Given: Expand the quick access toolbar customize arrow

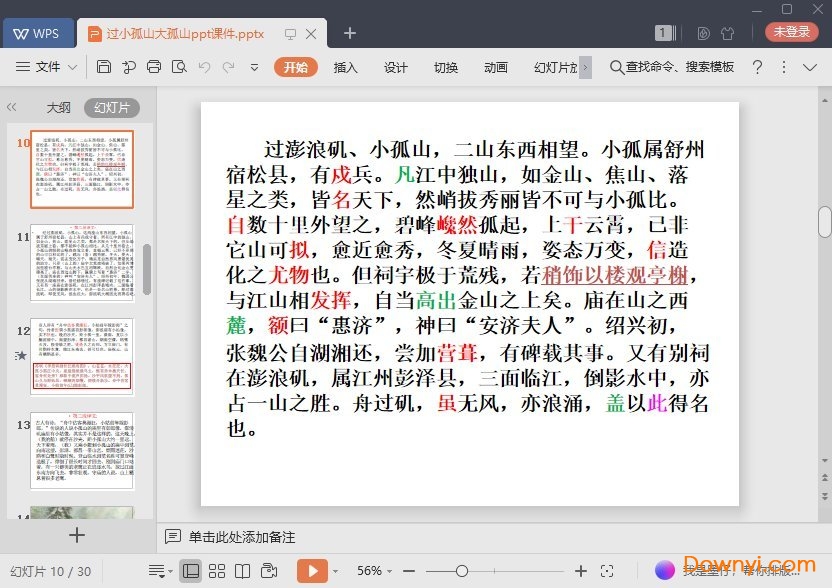Looking at the screenshot, I should click(x=254, y=67).
